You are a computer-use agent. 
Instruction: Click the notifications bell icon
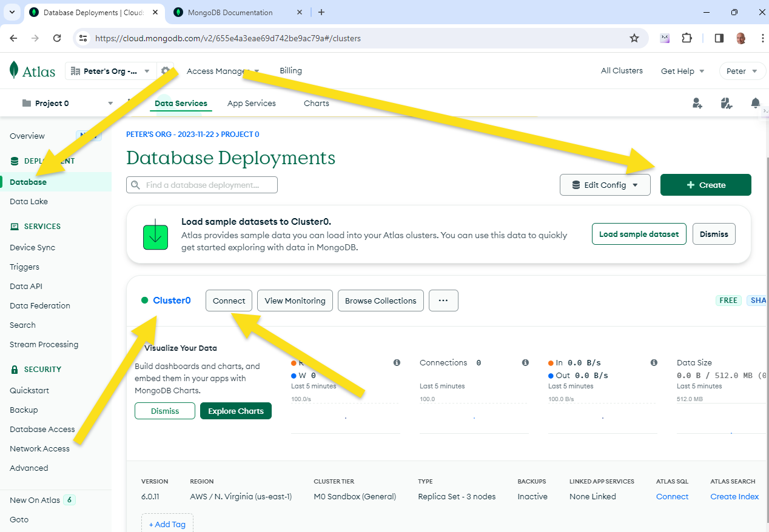pyautogui.click(x=755, y=103)
